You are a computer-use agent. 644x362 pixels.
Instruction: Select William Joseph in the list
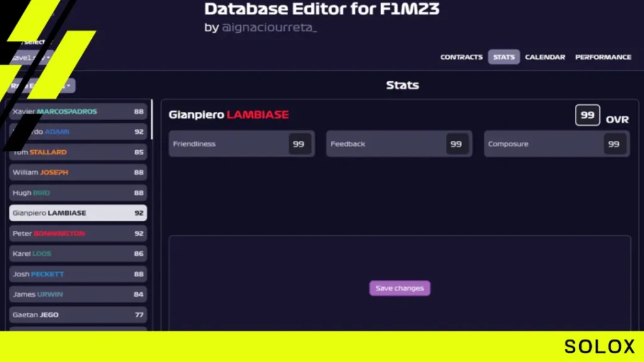[x=78, y=172]
